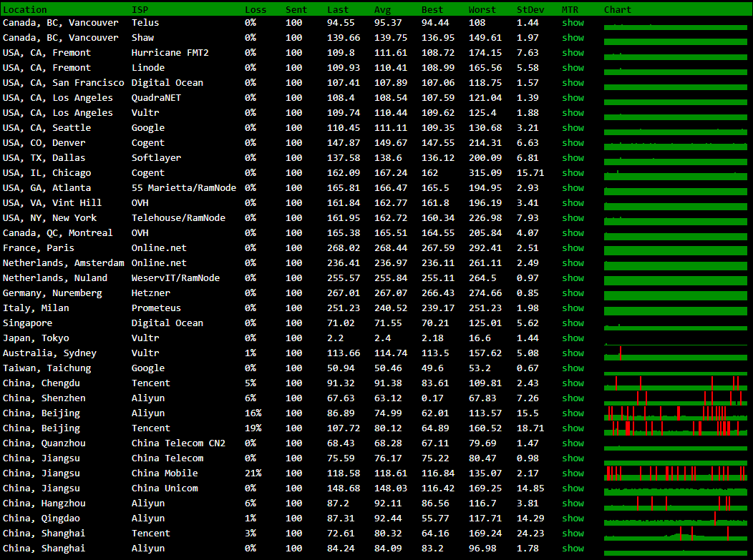753x560 pixels.
Task: Open show link for Singapore Digital Ocean
Action: click(x=573, y=323)
